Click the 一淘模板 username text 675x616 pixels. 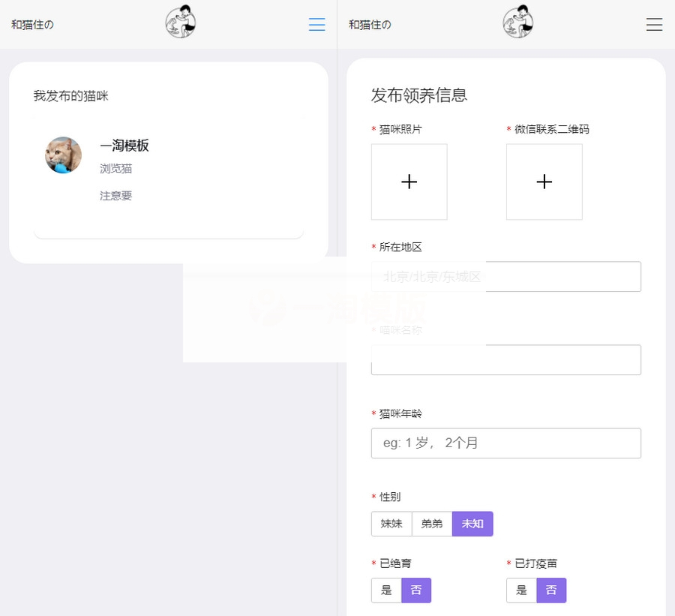124,146
